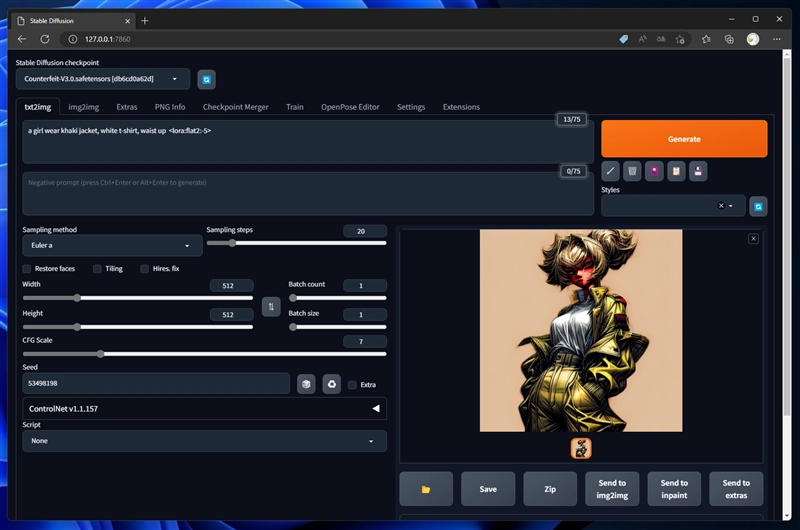Screen dimensions: 800x530
Task: Adjust the Width slider
Action: pos(138,298)
